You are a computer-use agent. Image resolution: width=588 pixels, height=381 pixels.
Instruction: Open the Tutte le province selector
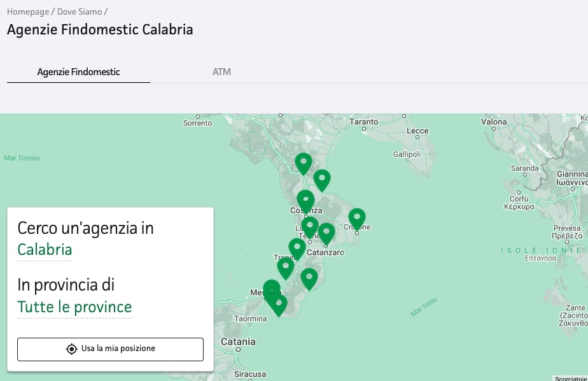[x=74, y=307]
